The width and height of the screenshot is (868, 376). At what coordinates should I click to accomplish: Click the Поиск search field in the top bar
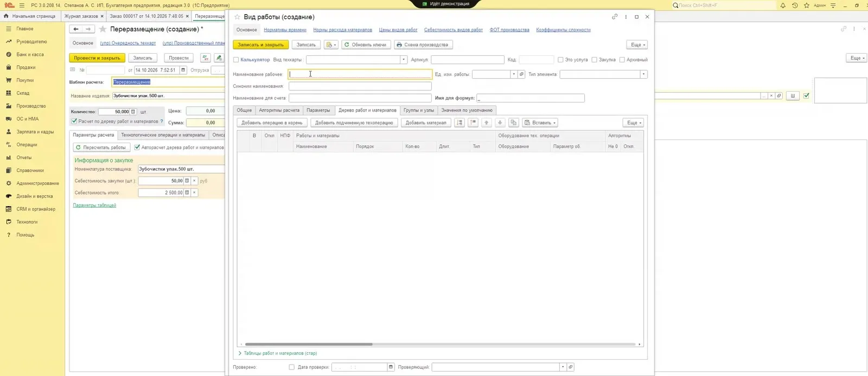pos(723,5)
